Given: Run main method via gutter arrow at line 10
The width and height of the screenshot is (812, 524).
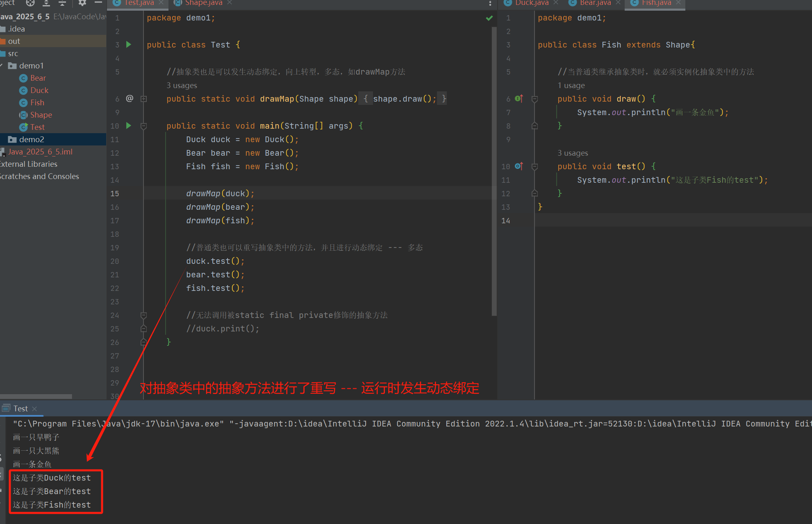Looking at the screenshot, I should (x=129, y=125).
